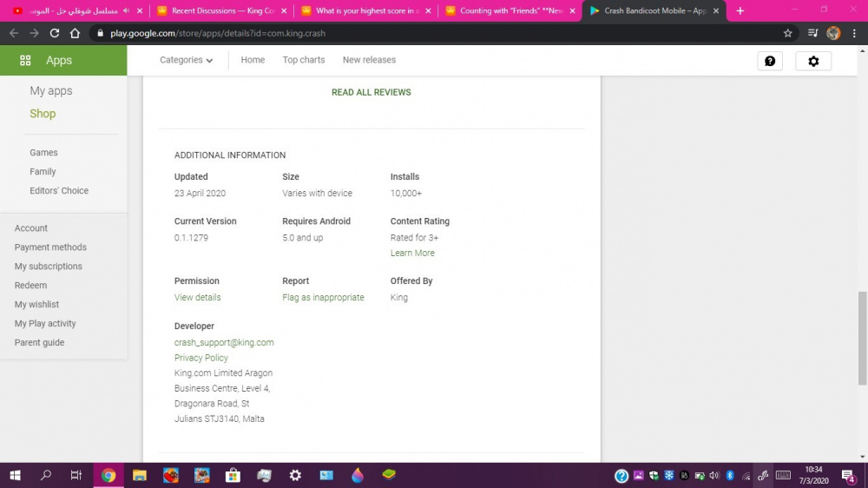Screen dimensions: 868x488
Task: Expand the Categories dropdown
Action: (x=186, y=60)
